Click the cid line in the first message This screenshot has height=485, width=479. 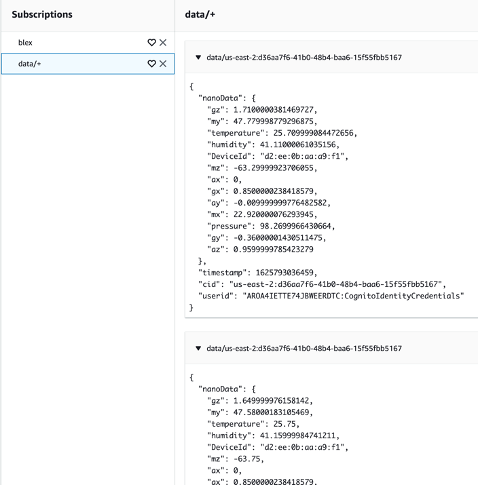[x=322, y=284]
